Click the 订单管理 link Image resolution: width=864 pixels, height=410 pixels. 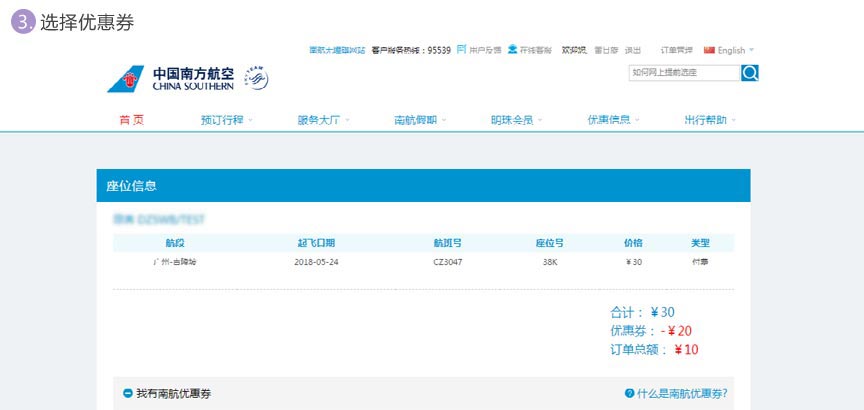click(676, 50)
